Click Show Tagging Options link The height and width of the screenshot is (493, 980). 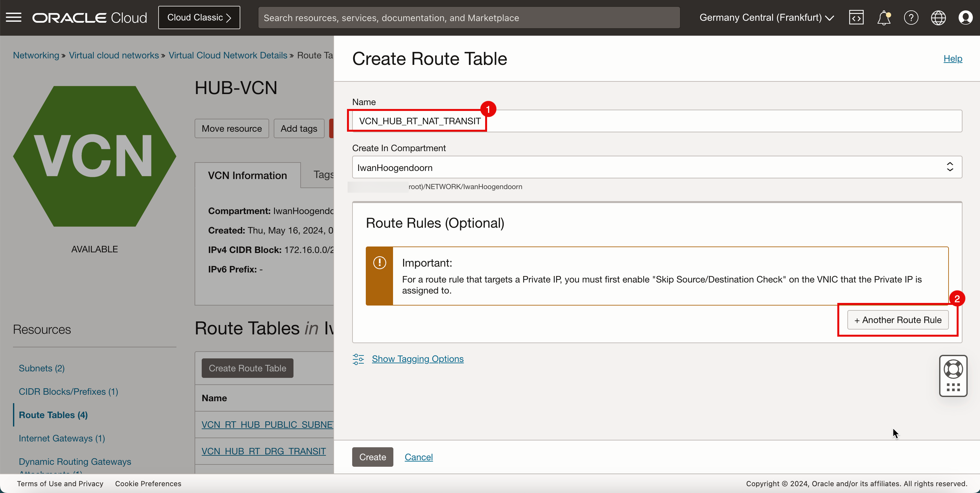[417, 358]
